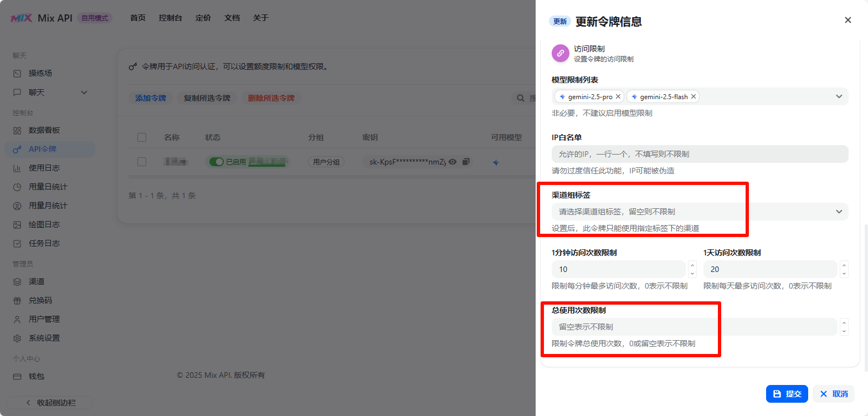Open the 渠道组标签 dropdown
Image resolution: width=868 pixels, height=416 pixels.
coord(699,212)
